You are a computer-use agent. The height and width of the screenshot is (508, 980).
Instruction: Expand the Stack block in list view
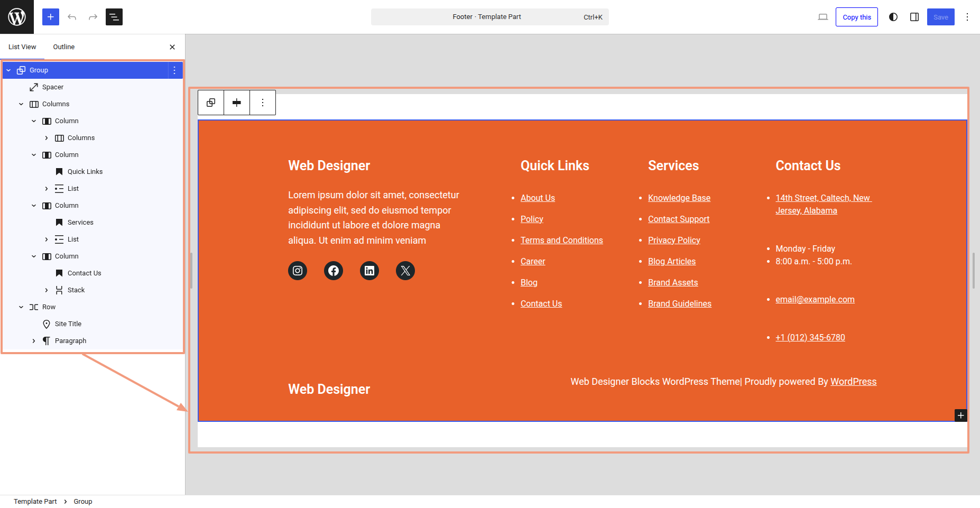47,290
